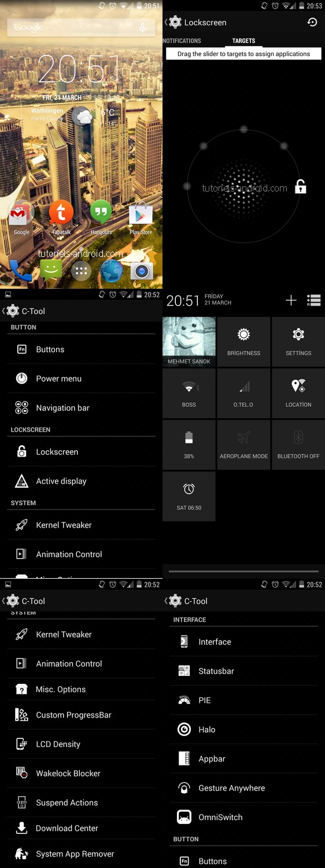Tap the 38% battery tile

tap(189, 446)
